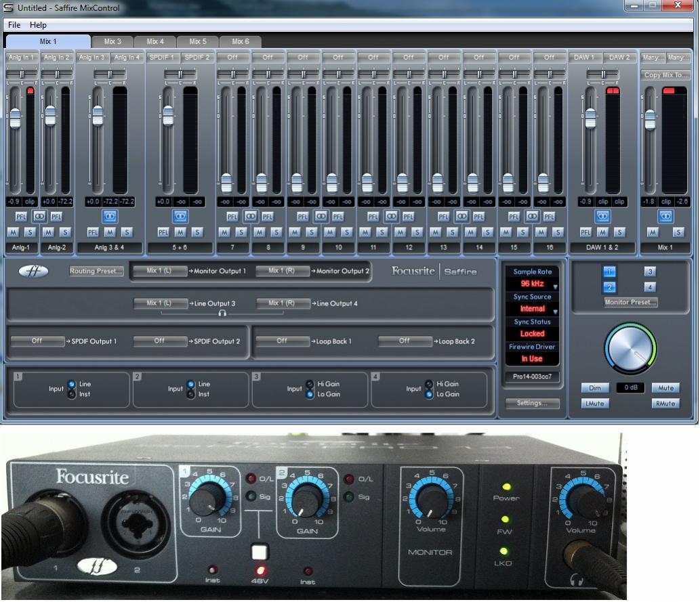Open the Settings dialog

tap(532, 403)
